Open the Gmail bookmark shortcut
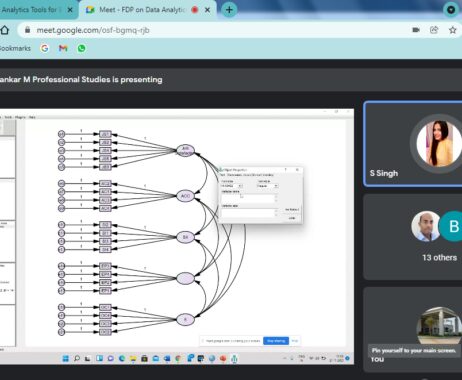Viewport: 462px width, 380px height. pos(63,48)
